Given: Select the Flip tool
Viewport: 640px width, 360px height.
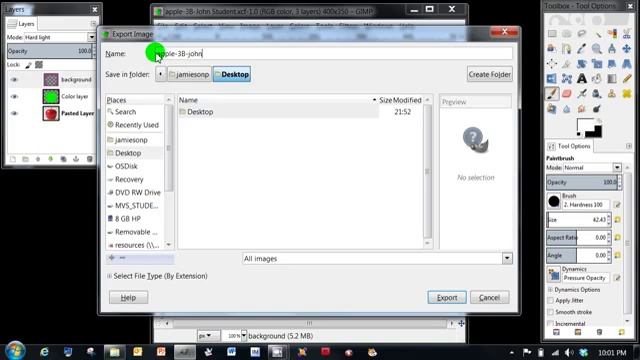Looking at the screenshot, I should pyautogui.click(x=552, y=78).
